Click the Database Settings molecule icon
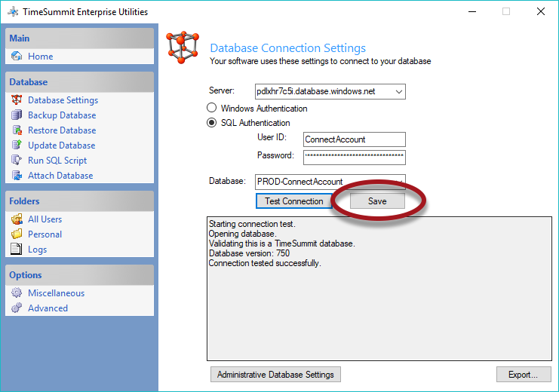The image size is (559, 392). click(x=17, y=100)
